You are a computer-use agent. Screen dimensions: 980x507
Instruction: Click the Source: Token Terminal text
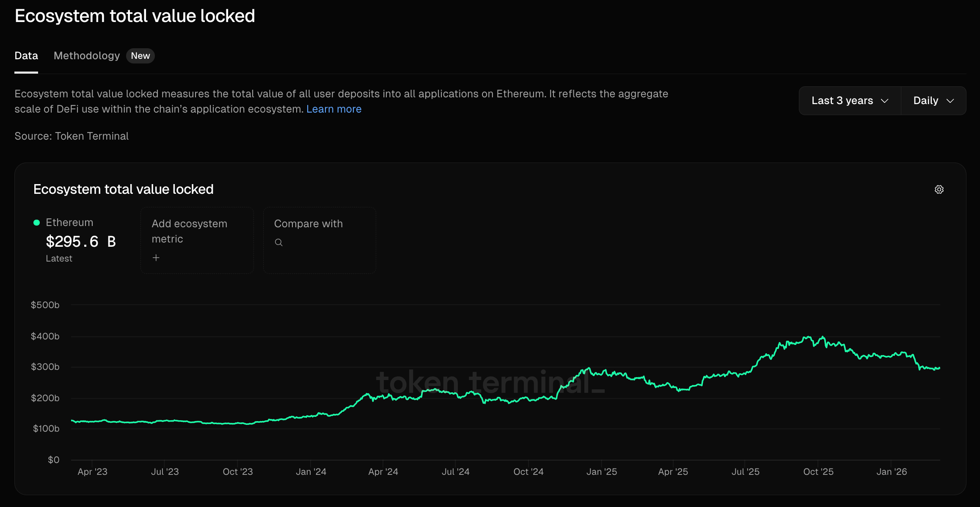[x=72, y=136]
